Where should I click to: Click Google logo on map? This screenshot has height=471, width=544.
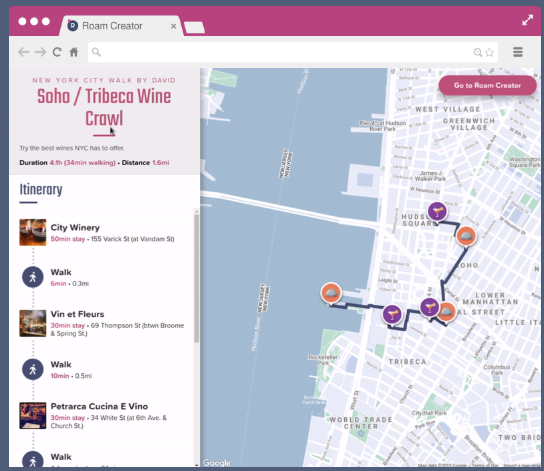(216, 463)
